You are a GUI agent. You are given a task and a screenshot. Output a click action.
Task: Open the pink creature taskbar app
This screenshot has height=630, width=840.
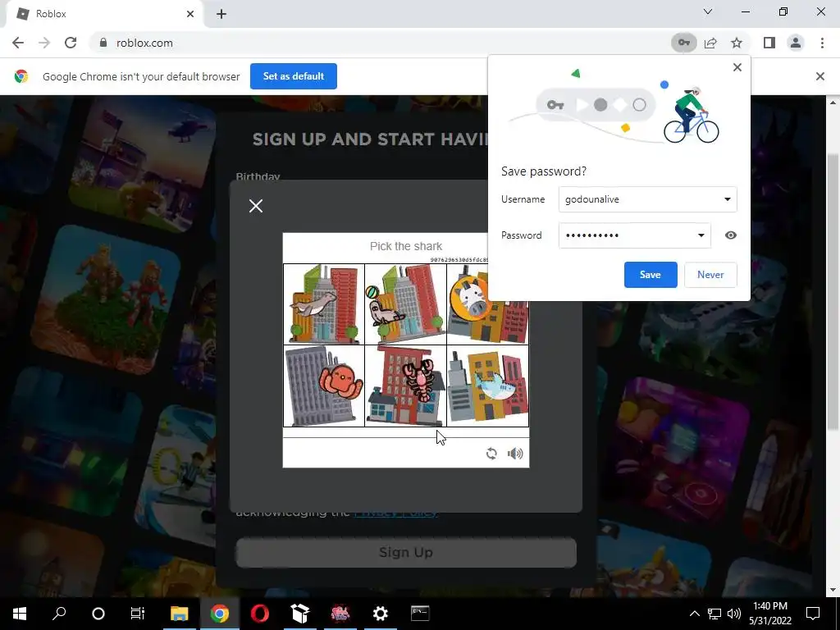[x=340, y=614]
